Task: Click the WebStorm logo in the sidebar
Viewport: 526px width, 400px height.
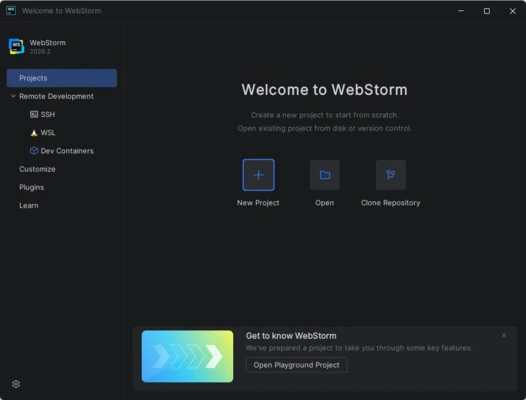Action: (x=16, y=46)
